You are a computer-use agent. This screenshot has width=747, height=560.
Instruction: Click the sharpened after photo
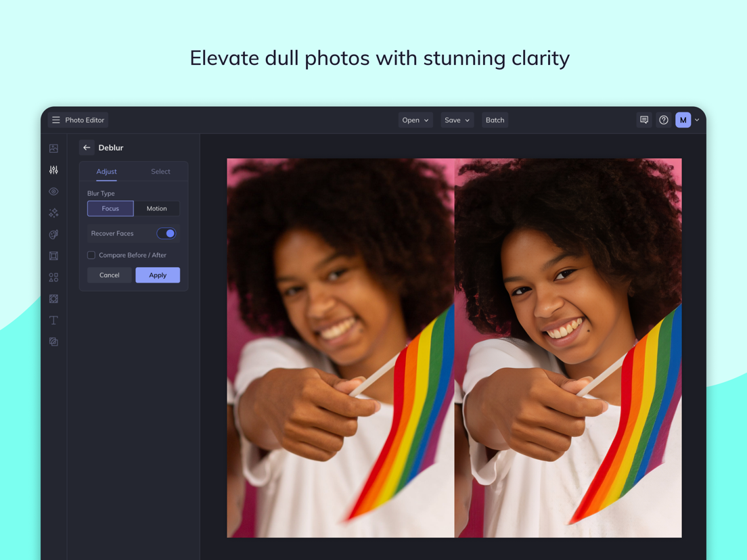(568, 348)
